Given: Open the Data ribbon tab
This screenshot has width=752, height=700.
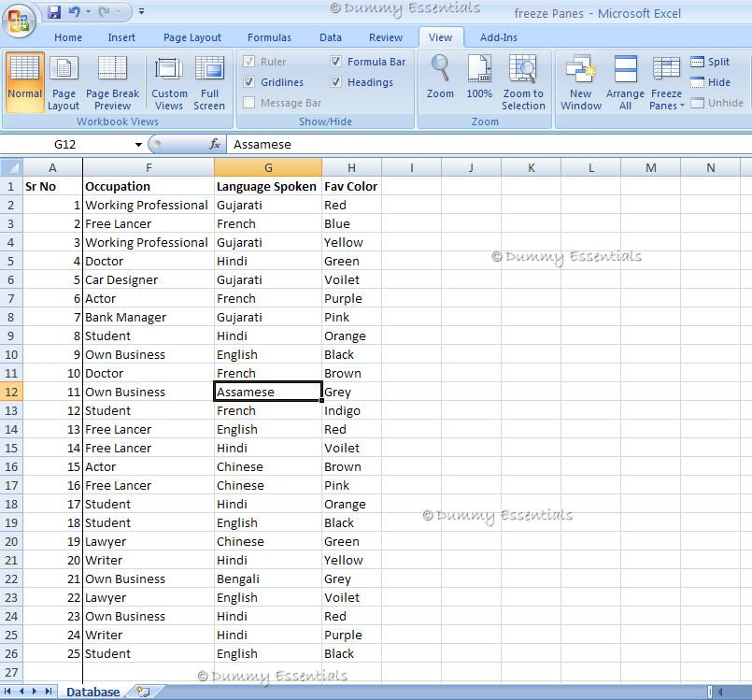Looking at the screenshot, I should click(331, 37).
